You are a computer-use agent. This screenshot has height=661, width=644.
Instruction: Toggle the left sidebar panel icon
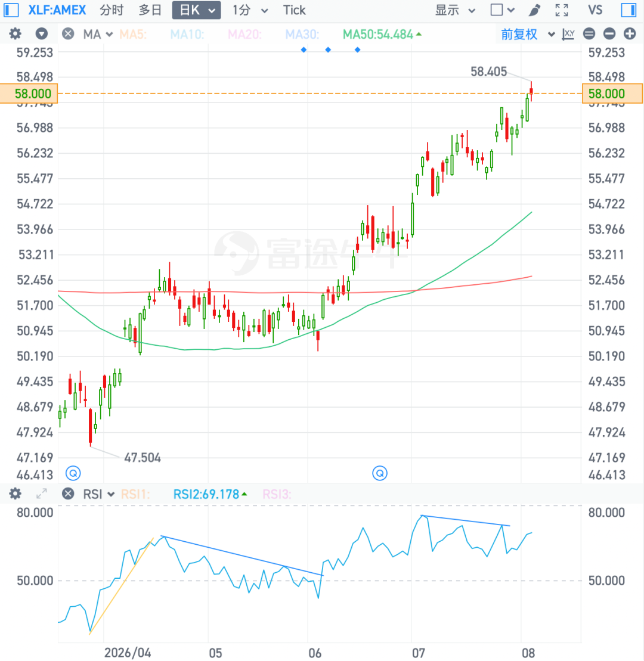click(11, 10)
